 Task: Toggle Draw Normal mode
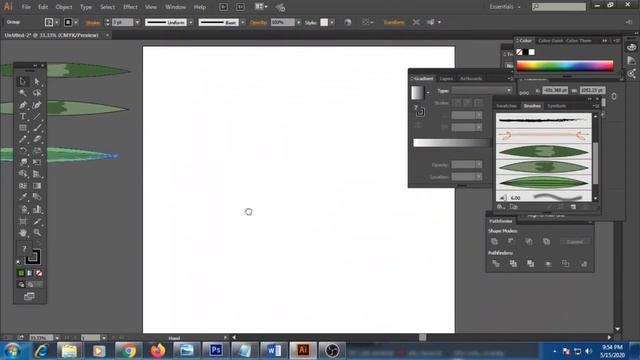[21, 284]
